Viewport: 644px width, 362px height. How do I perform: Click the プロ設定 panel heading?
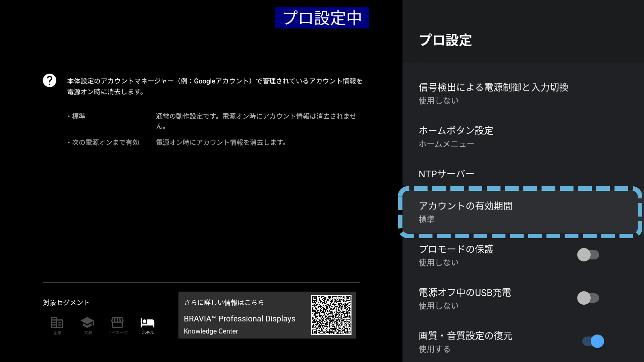[x=445, y=40]
